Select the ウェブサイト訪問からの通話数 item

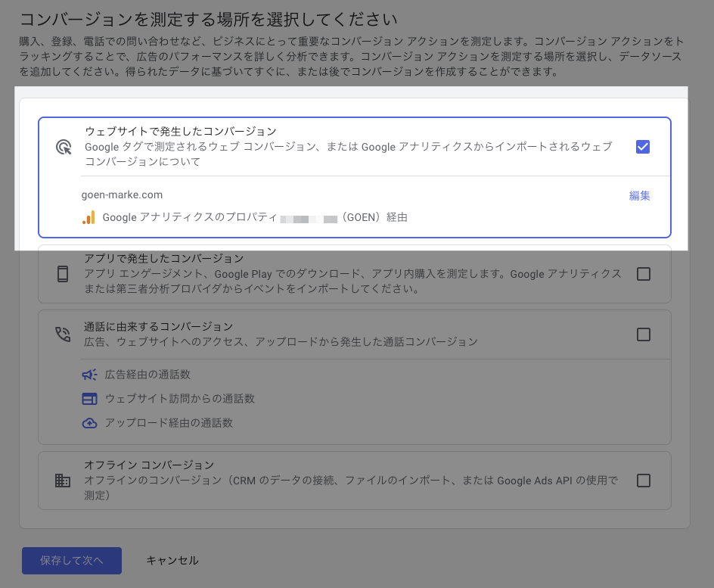click(179, 399)
